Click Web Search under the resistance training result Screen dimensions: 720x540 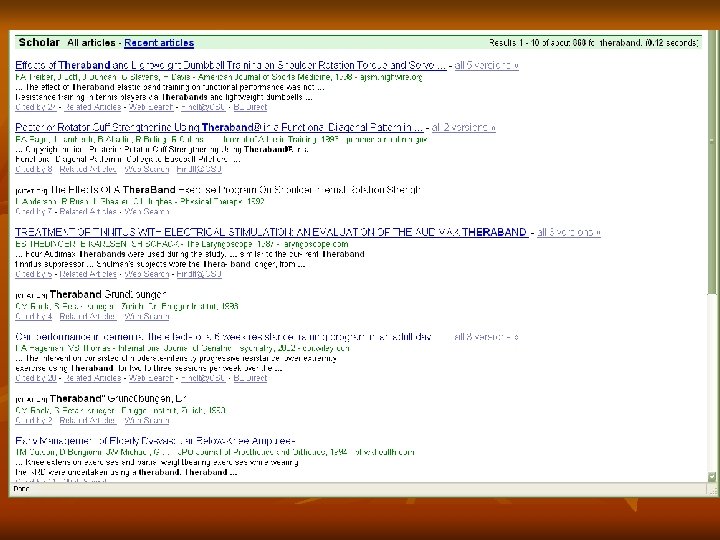(x=151, y=378)
